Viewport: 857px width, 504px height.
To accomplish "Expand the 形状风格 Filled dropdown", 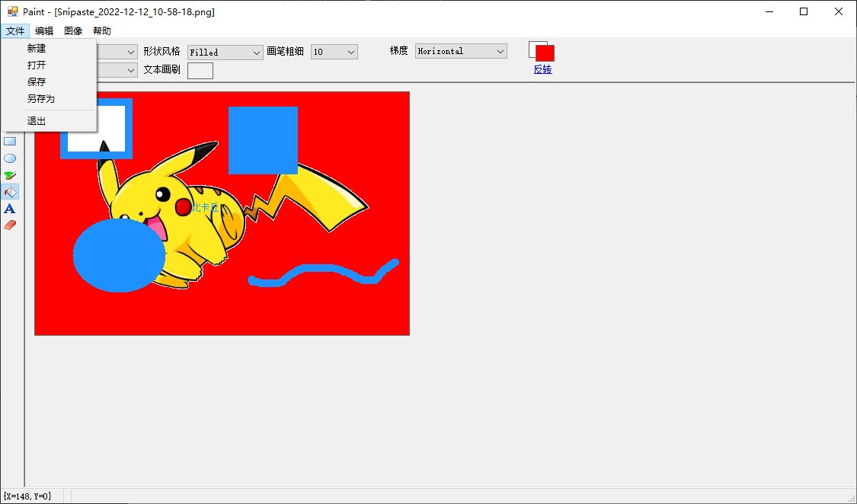I will pyautogui.click(x=225, y=53).
